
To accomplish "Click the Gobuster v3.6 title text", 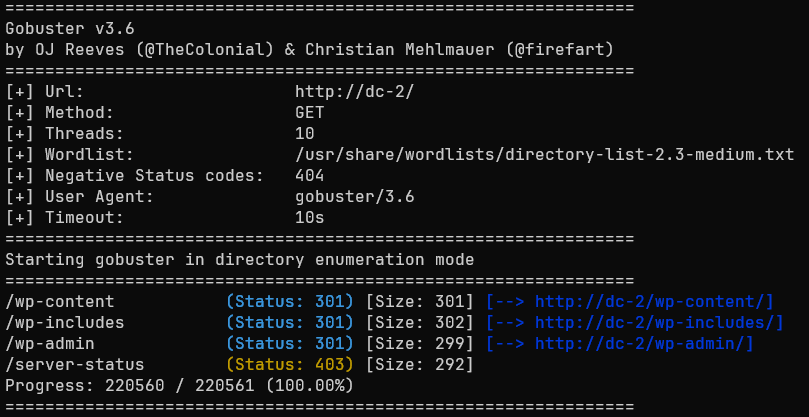I will (x=70, y=29).
